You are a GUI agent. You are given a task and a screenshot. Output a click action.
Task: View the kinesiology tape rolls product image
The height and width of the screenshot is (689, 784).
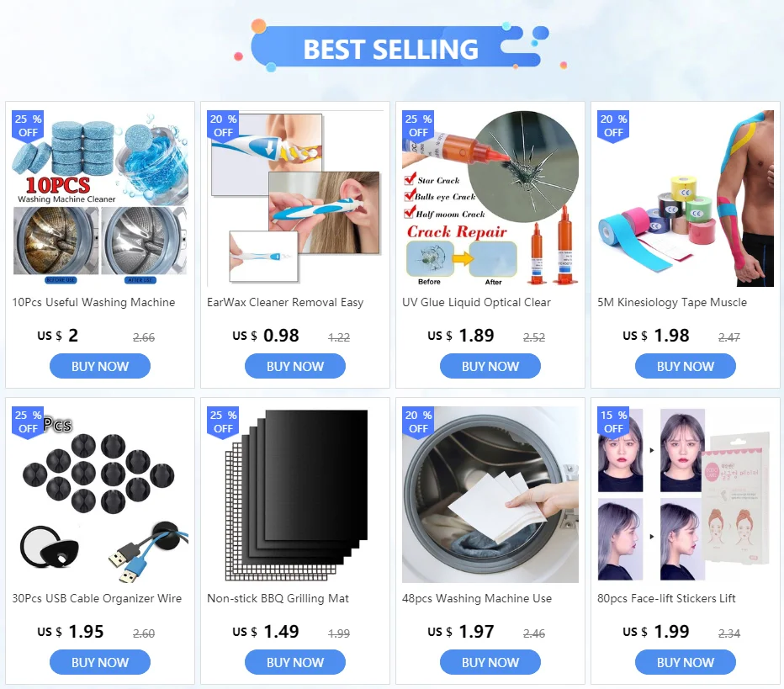tap(686, 199)
